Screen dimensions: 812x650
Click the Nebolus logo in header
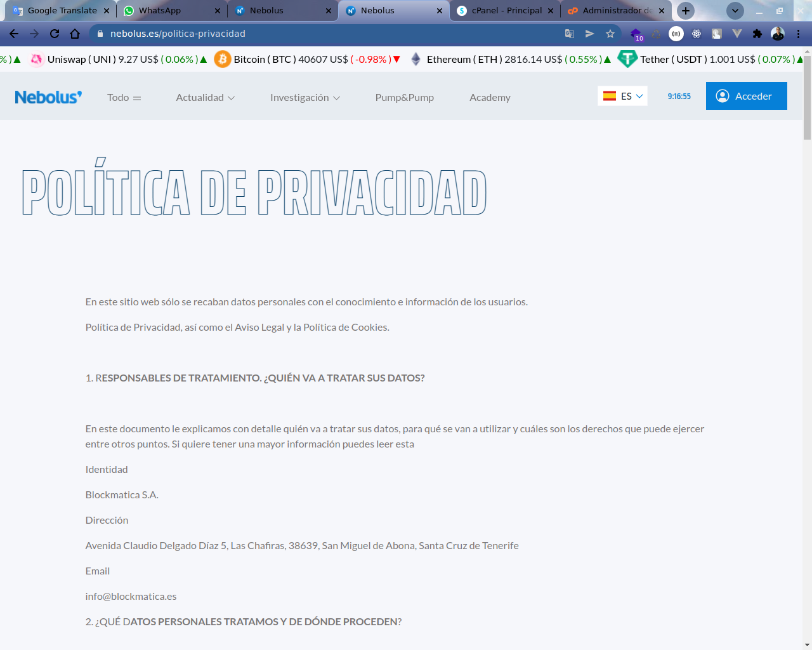click(48, 97)
